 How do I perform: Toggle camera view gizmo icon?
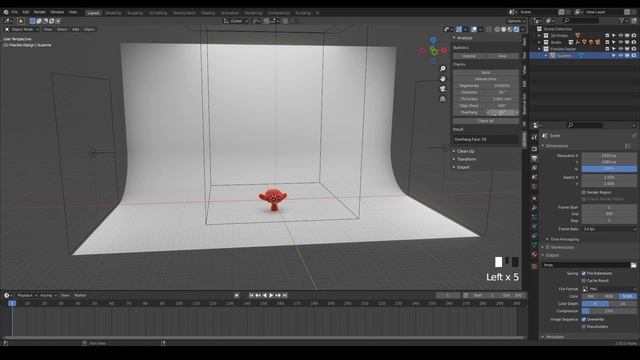(x=443, y=89)
